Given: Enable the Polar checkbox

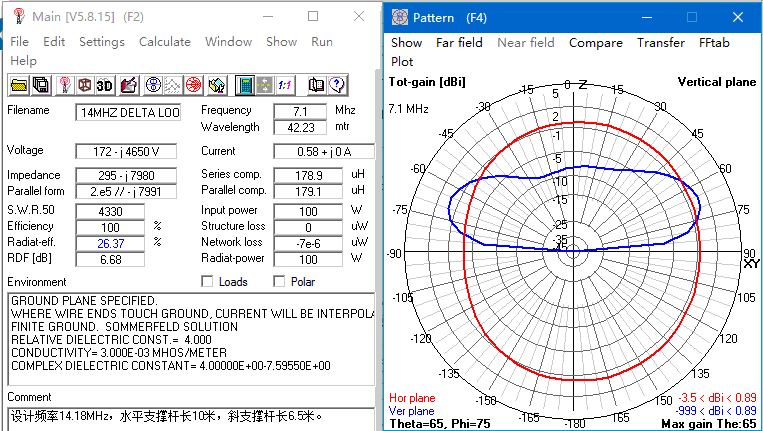Looking at the screenshot, I should point(279,282).
